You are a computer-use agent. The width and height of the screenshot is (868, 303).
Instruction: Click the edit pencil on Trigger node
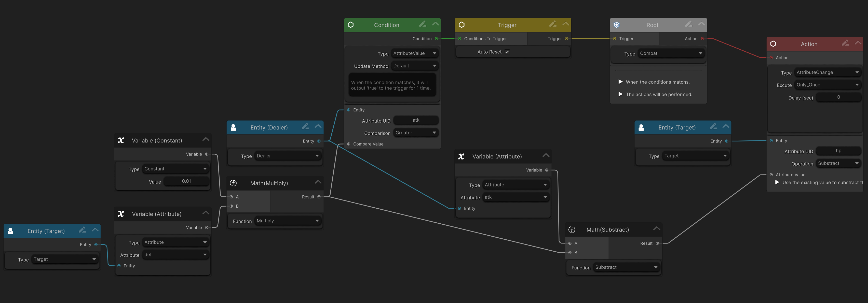click(x=553, y=24)
